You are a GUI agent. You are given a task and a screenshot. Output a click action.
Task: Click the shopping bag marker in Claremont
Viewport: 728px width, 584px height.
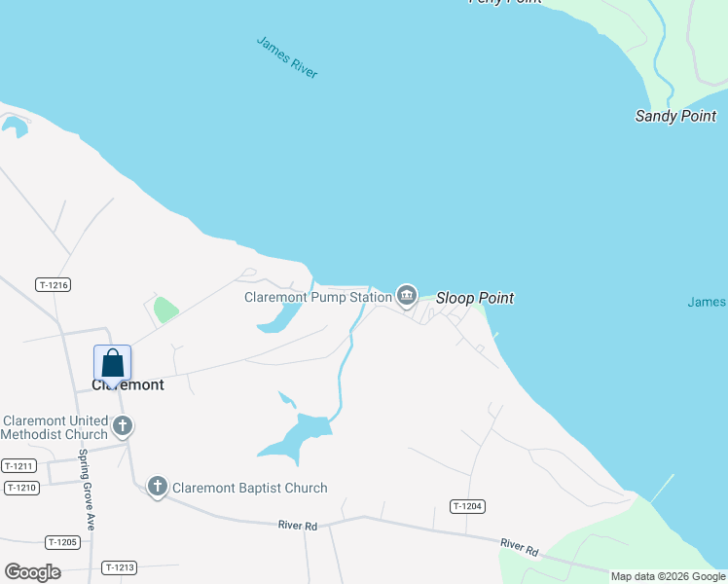point(112,365)
